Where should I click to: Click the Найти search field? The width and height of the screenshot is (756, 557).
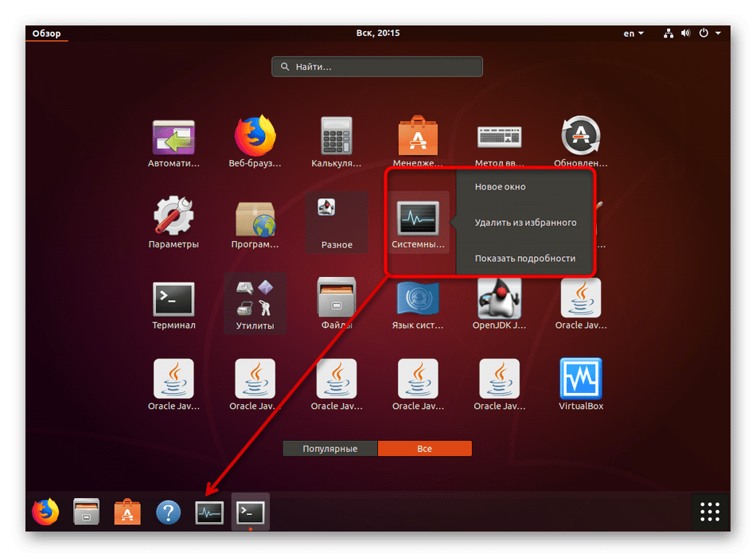[x=377, y=67]
